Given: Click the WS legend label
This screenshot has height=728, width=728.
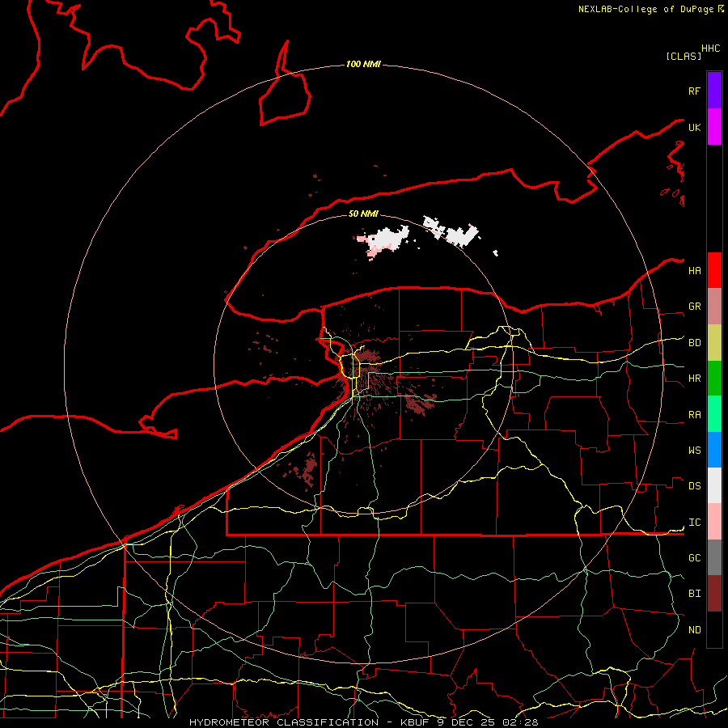Looking at the screenshot, I should pos(695,451).
